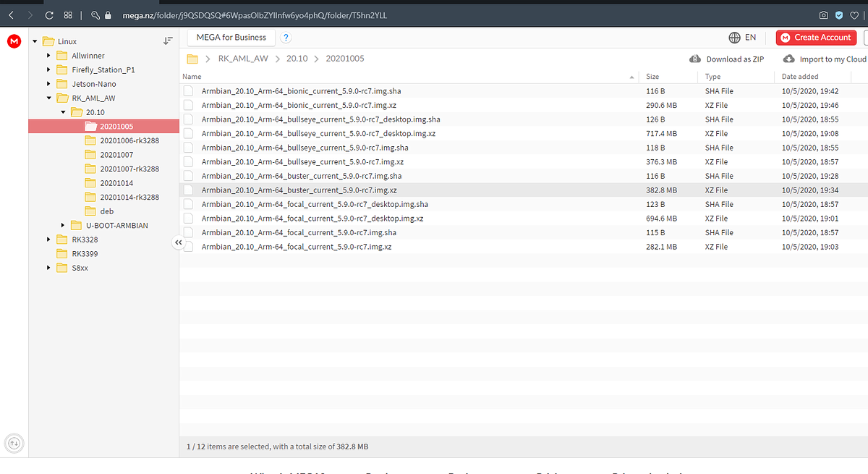Open the sort order icon in tree panel
The height and width of the screenshot is (474, 868).
[168, 41]
